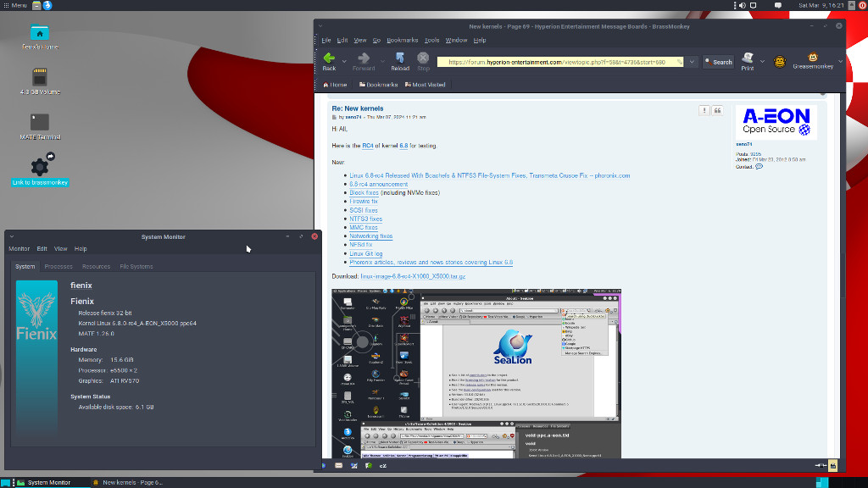868x488 pixels.
Task: Open the RC4 link in the post
Action: pyautogui.click(x=368, y=146)
